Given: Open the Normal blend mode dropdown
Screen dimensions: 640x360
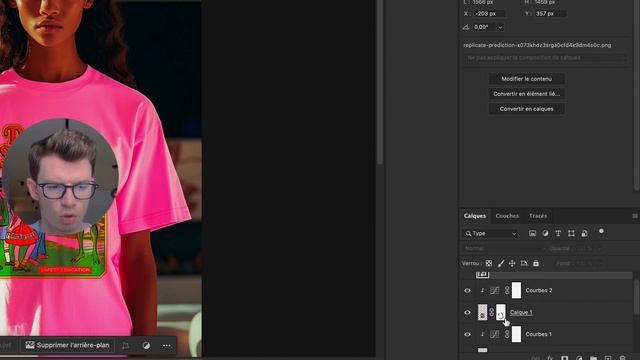Looking at the screenshot, I should coord(504,249).
